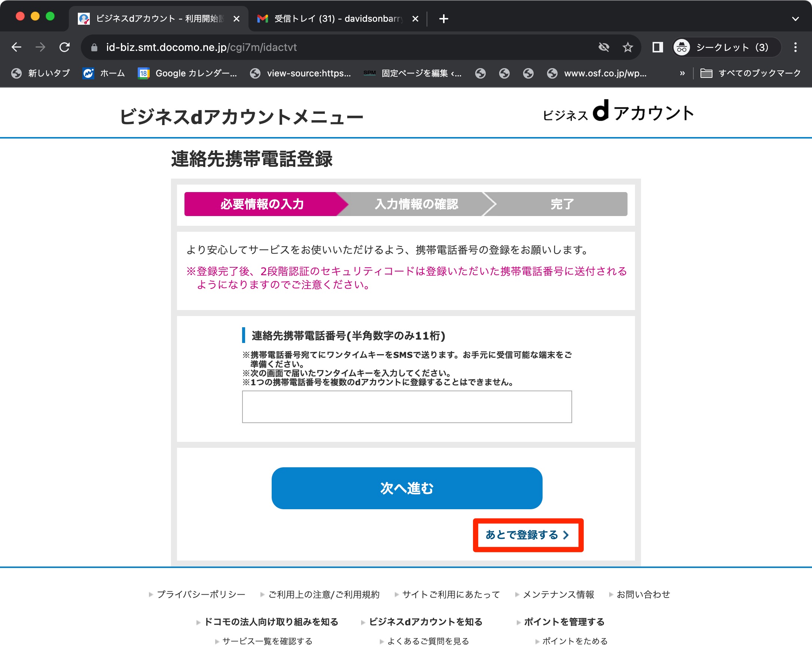The width and height of the screenshot is (812, 650).
Task: Open the Google カレンダー bookmark
Action: [x=187, y=73]
